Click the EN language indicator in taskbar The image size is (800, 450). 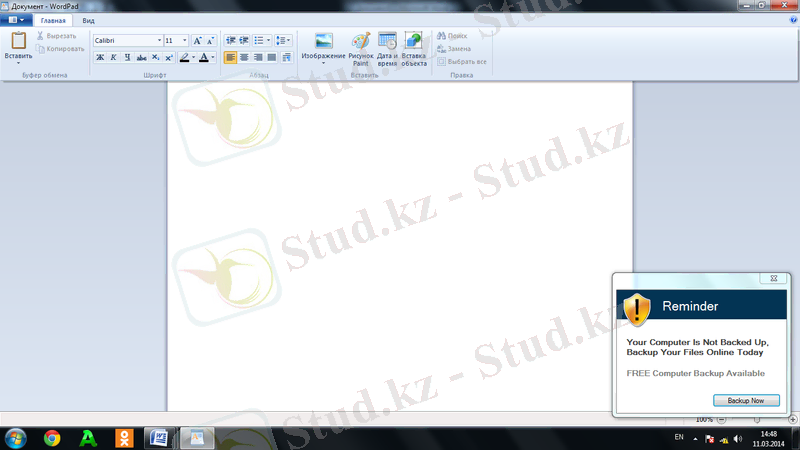click(679, 437)
